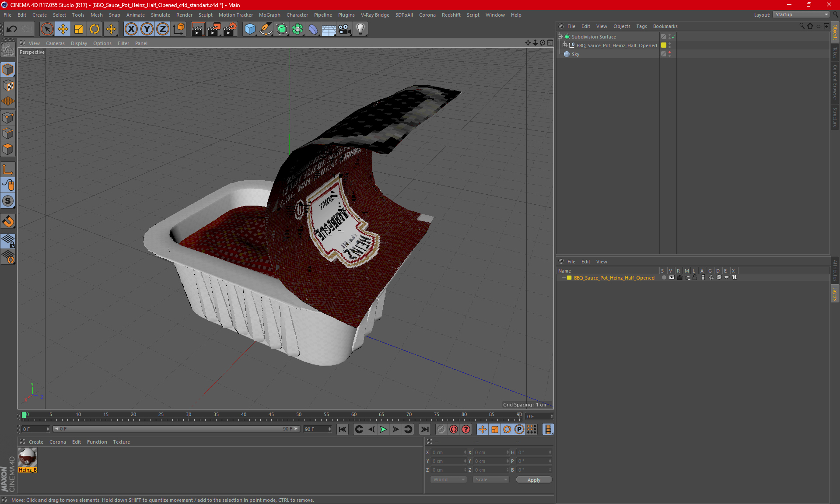The width and height of the screenshot is (840, 504).
Task: Expand BBQ_Sauce_Pot_Heinz_Half_Opened object
Action: point(565,45)
